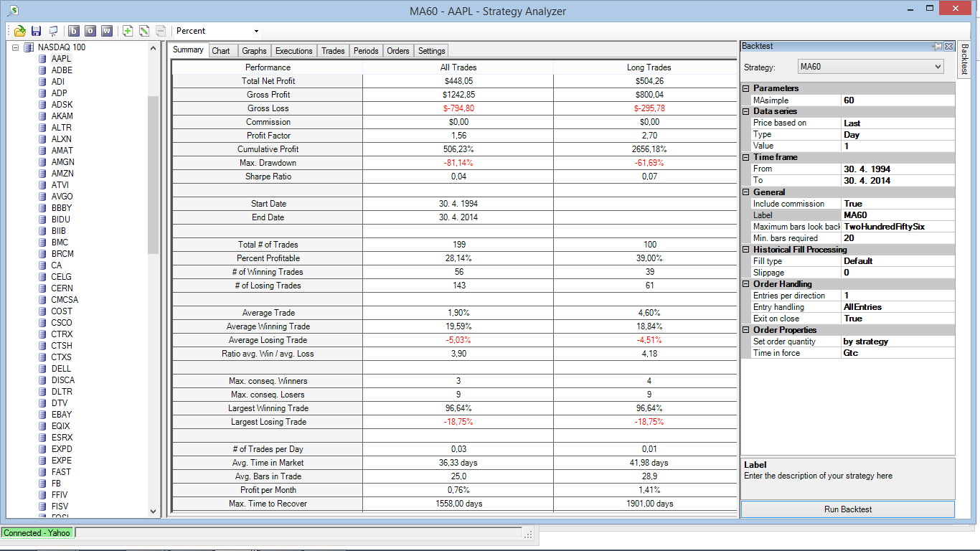Click the database icon beside ADP
Viewport: 980px width, 551px height.
point(43,93)
